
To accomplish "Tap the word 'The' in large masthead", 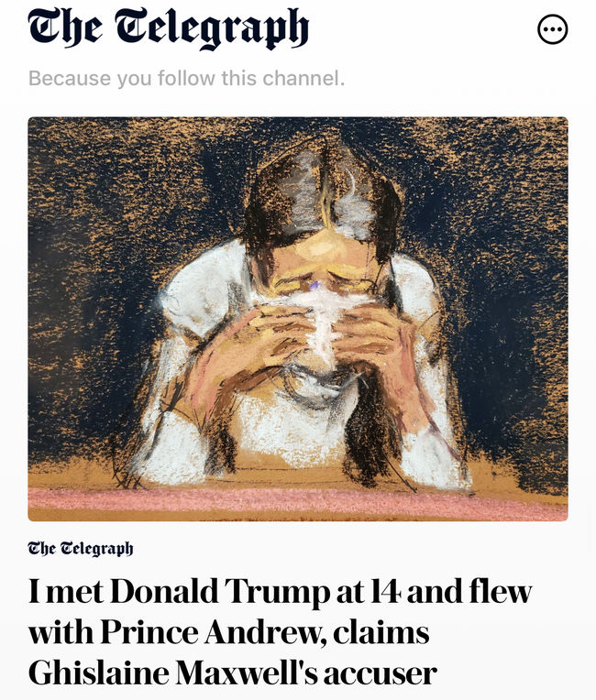I will click(64, 27).
